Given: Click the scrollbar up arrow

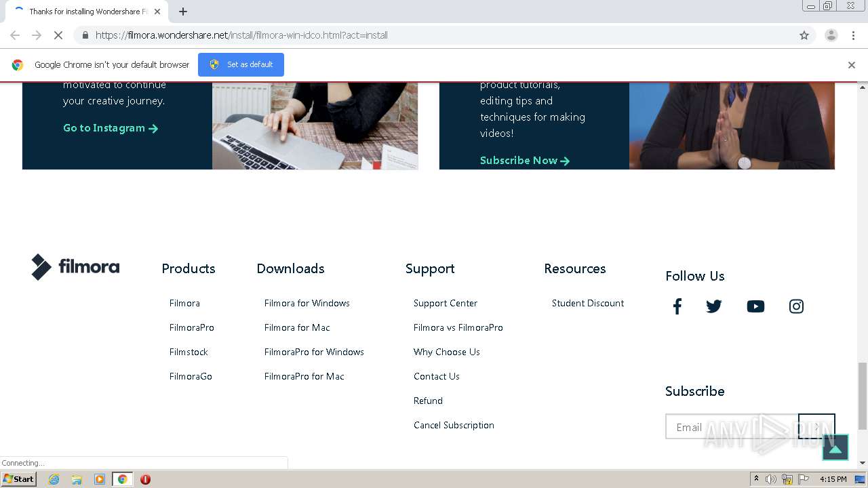Looking at the screenshot, I should 863,87.
